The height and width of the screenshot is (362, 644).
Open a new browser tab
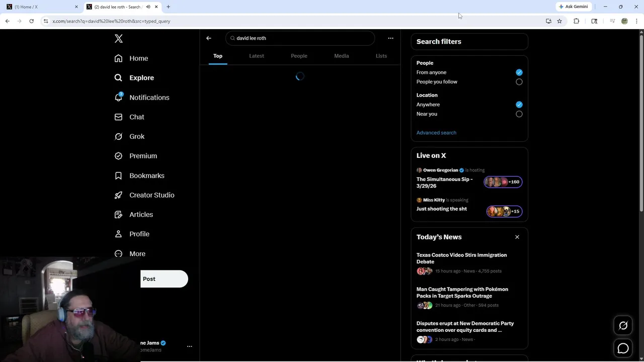pyautogui.click(x=168, y=7)
